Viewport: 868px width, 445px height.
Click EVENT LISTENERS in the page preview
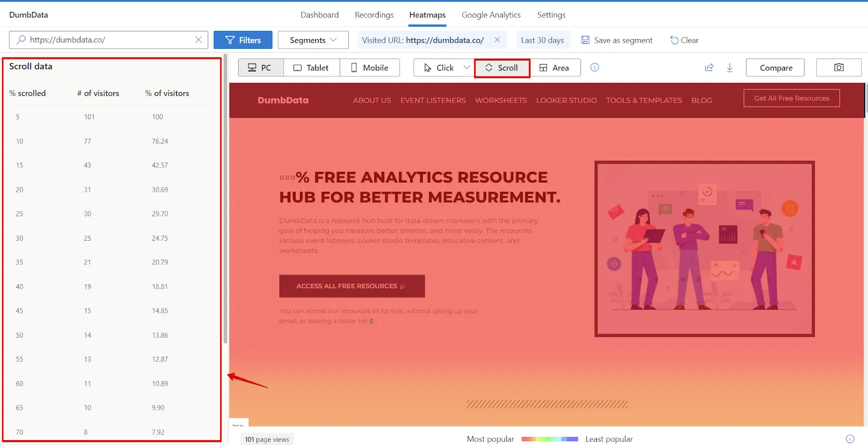[433, 100]
